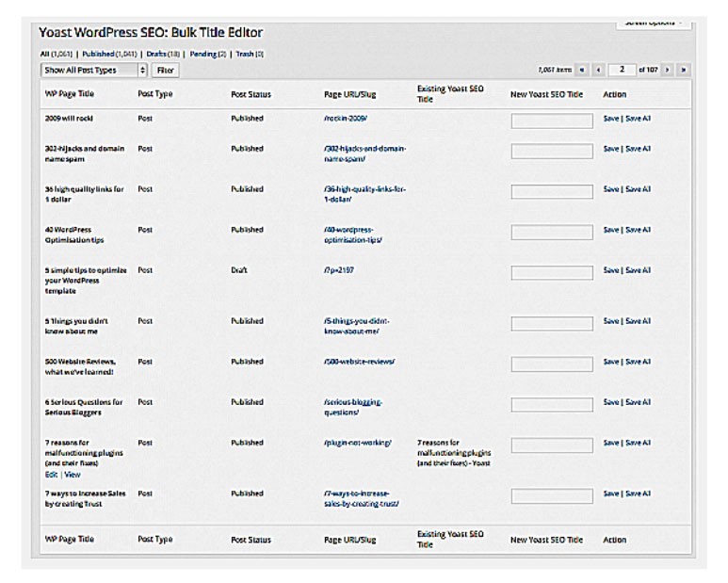Jump to the last page of results
The image size is (728, 583).
[683, 70]
